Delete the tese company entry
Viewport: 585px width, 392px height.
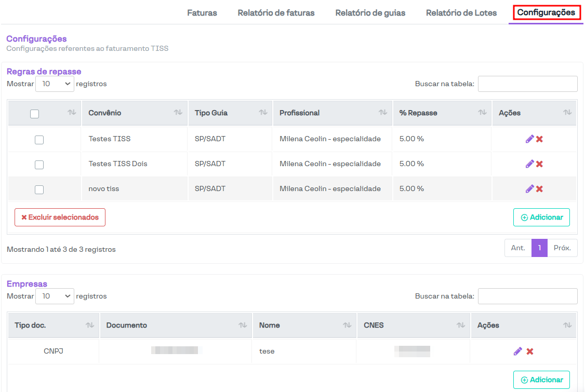click(530, 352)
